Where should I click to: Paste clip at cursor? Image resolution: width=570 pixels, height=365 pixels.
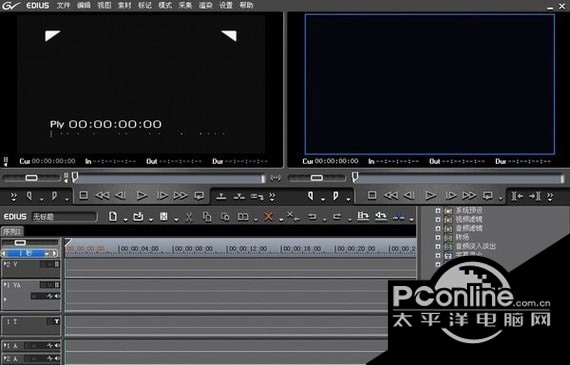coord(225,217)
